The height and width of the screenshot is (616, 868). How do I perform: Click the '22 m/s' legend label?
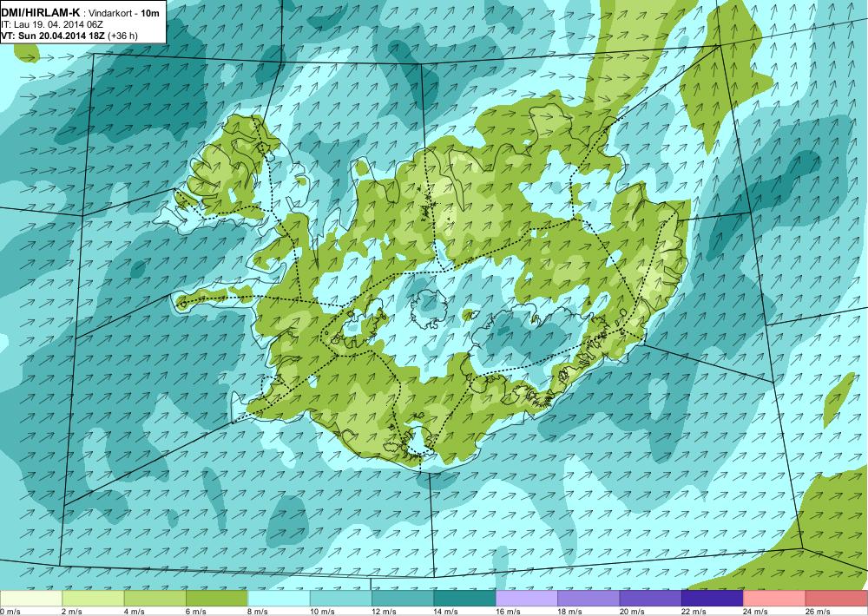(694, 612)
